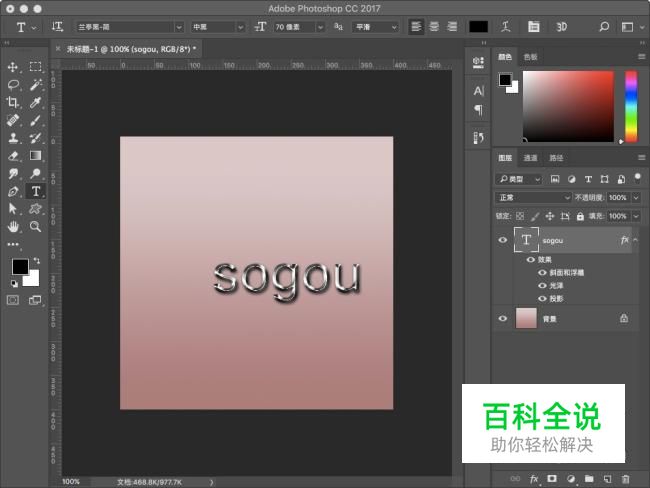Select the Hand tool
Screen dimensions: 650x488
[x=13, y=226]
